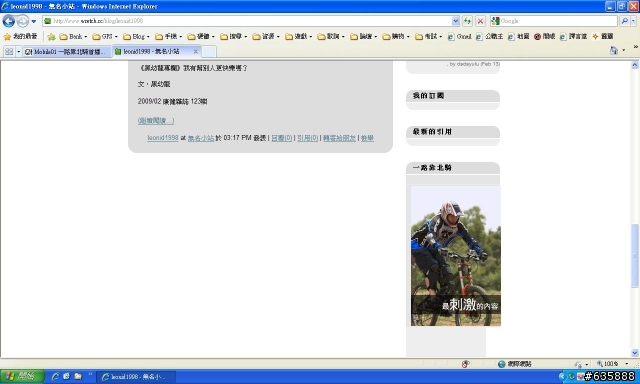640x384 pixels.
Task: Open the Blog favorites folder
Action: point(136,37)
